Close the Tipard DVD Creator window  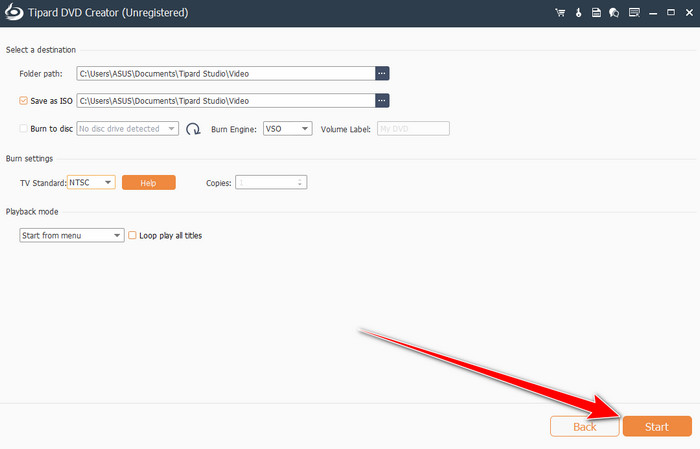[x=689, y=12]
